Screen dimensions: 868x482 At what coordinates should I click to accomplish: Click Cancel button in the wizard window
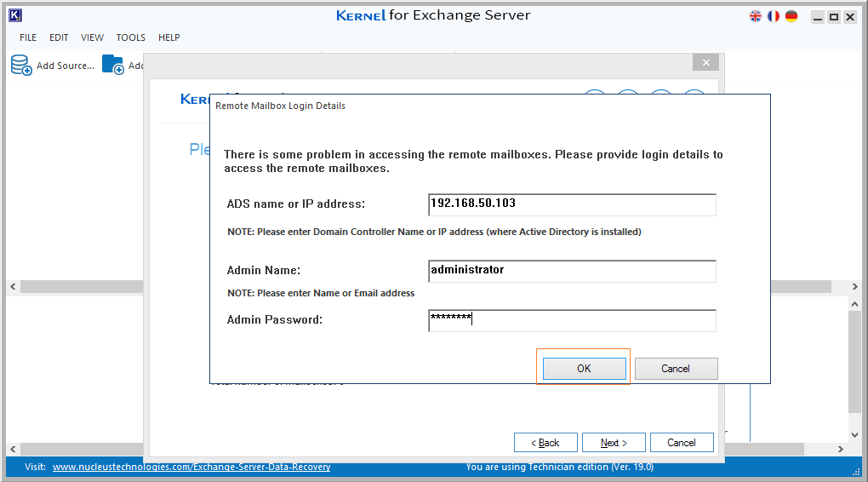tap(682, 443)
